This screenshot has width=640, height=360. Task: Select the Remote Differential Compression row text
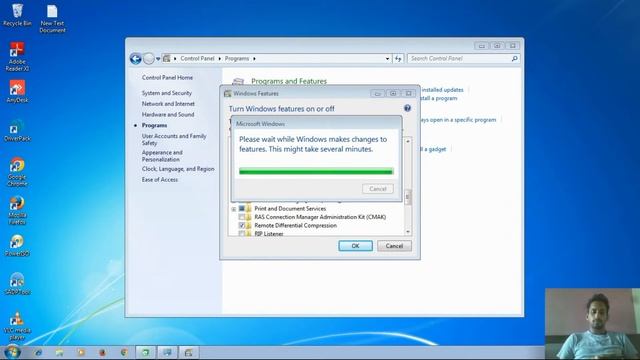tap(296, 225)
